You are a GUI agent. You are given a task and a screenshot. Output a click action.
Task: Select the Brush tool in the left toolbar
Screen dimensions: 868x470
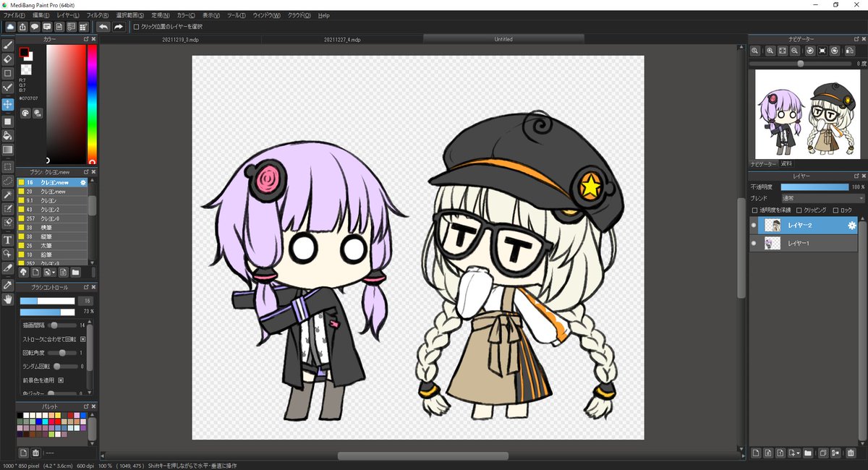[x=8, y=46]
